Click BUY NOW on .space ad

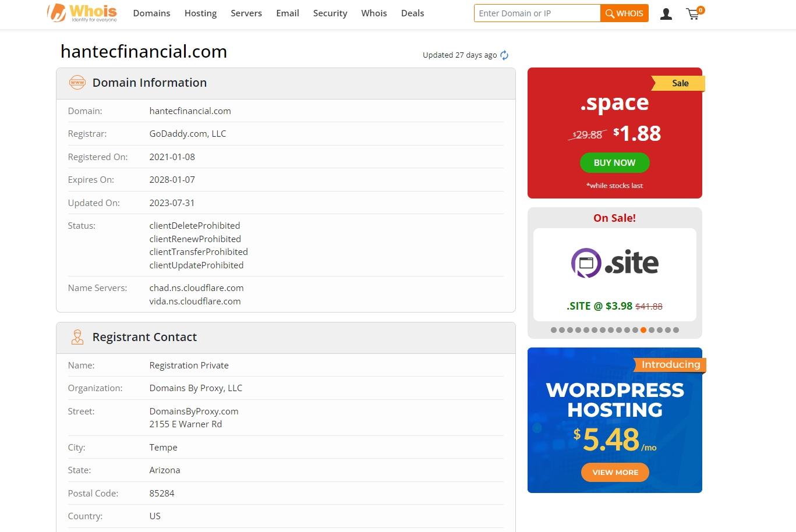coord(614,163)
